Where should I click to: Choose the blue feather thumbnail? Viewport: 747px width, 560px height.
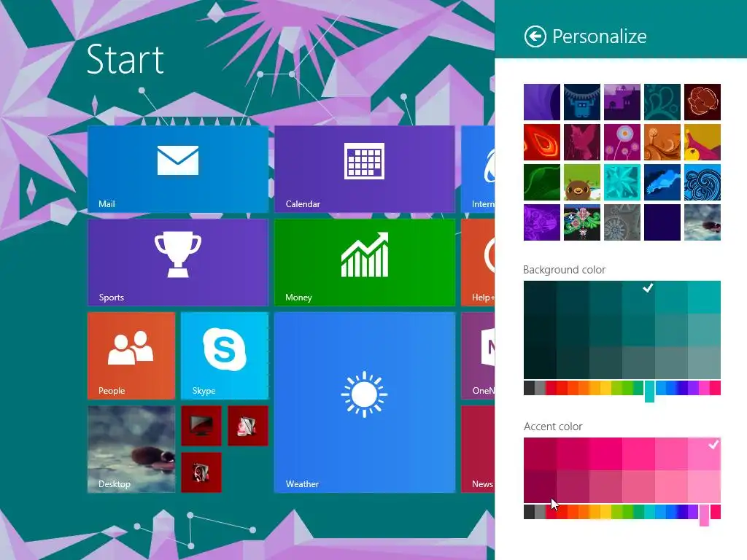click(662, 182)
